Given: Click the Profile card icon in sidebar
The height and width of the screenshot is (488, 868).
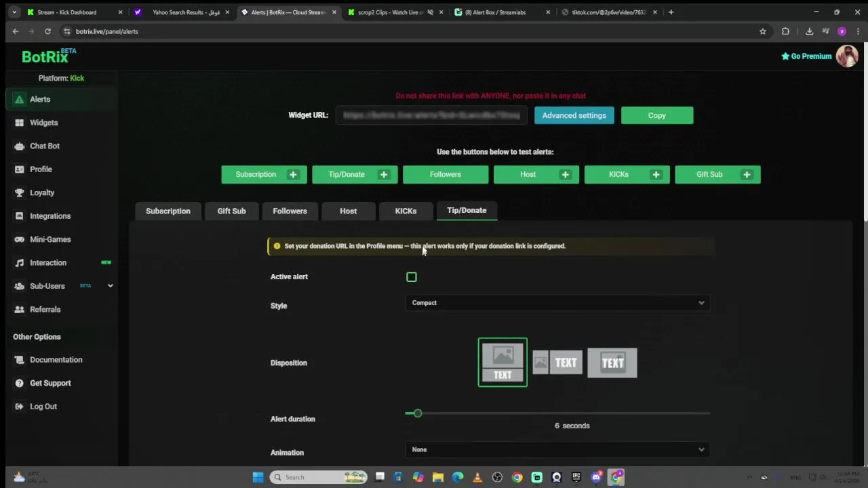Looking at the screenshot, I should pos(19,169).
